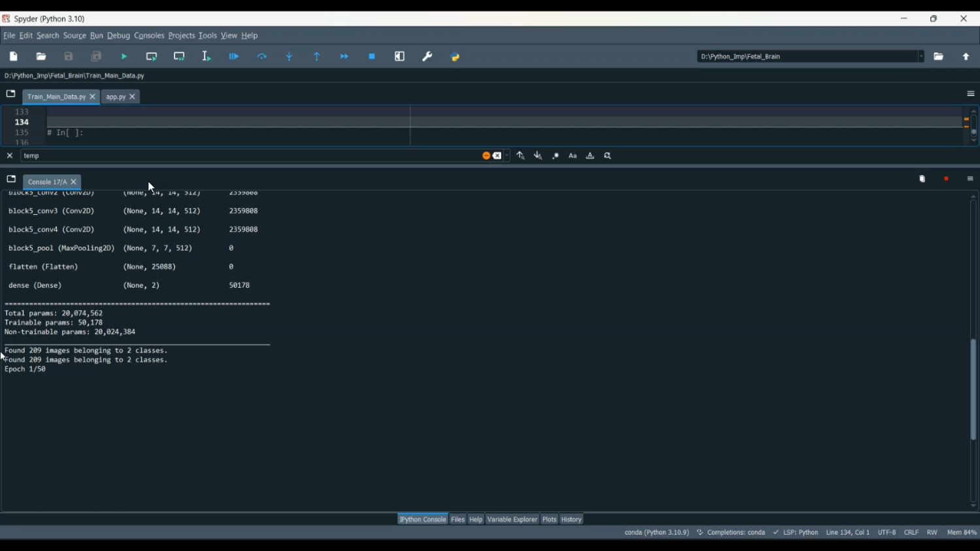Remove all variables using the trash icon
This screenshot has height=551, width=980.
(x=922, y=180)
